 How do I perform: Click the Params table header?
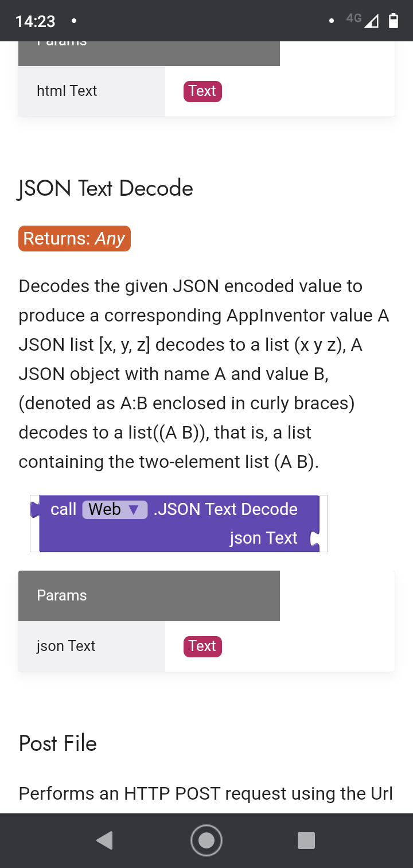pos(149,596)
